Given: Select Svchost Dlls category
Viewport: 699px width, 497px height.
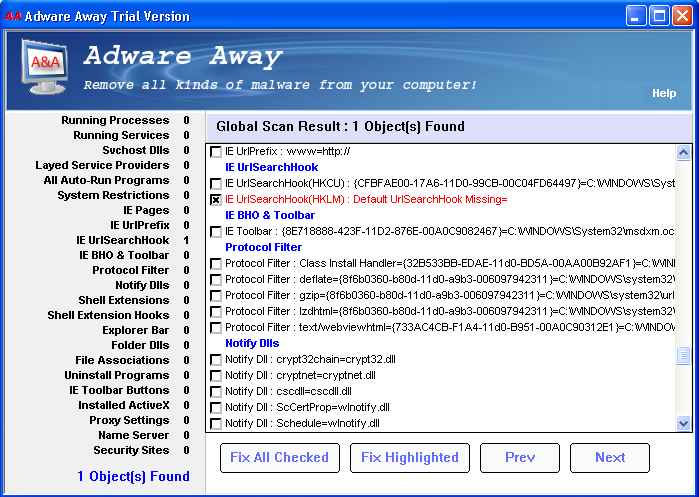Looking at the screenshot, I should pyautogui.click(x=136, y=150).
